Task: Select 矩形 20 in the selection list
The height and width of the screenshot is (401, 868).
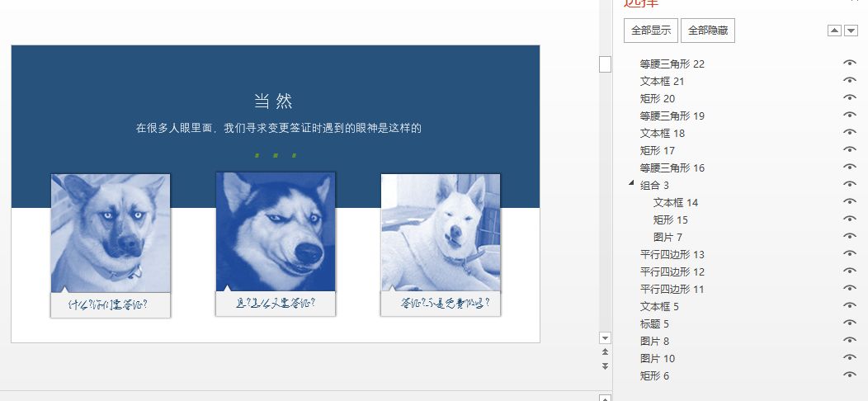Action: [x=657, y=98]
